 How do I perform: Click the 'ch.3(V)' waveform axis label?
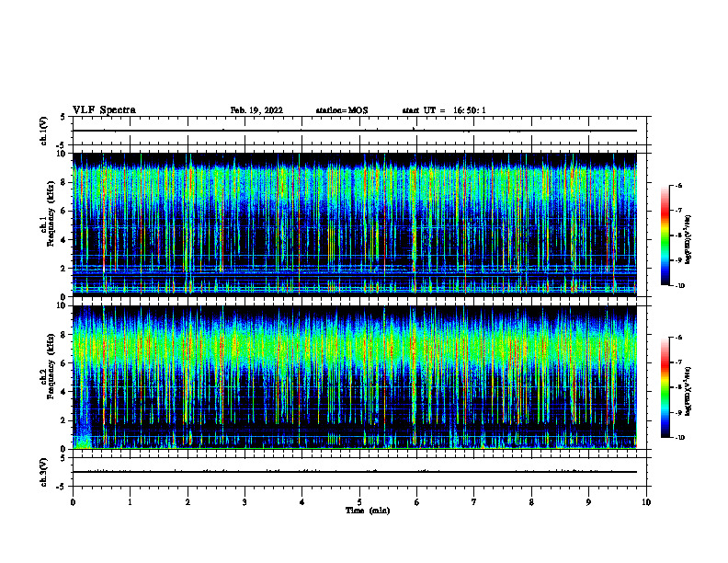coord(44,472)
